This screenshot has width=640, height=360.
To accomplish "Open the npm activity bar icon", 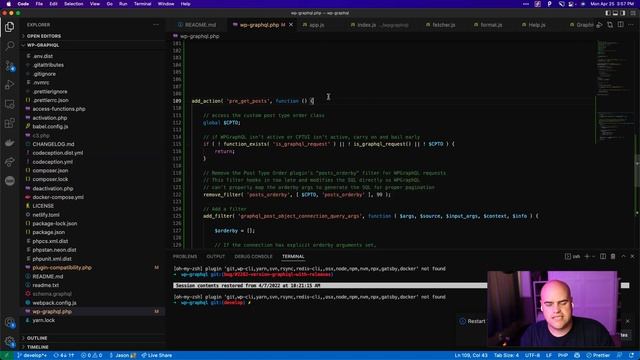I will tap(9, 180).
